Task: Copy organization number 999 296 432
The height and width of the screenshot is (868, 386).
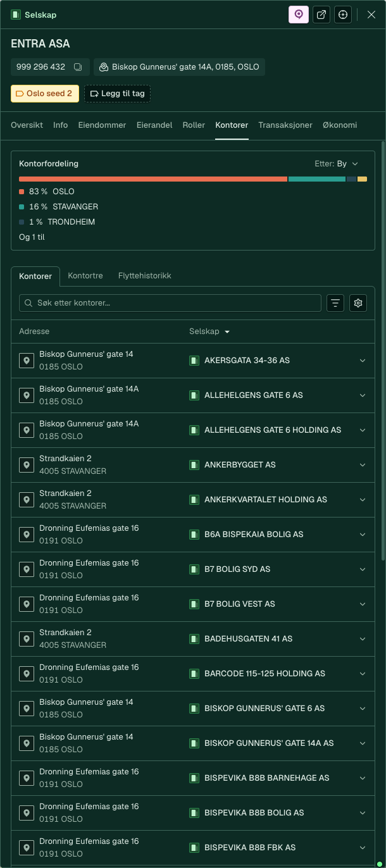Action: (78, 67)
